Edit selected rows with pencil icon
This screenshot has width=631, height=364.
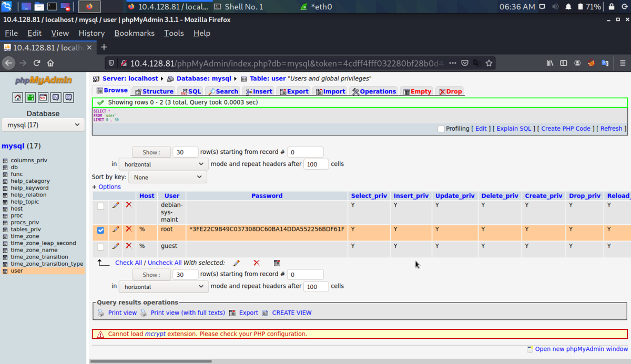(237, 263)
